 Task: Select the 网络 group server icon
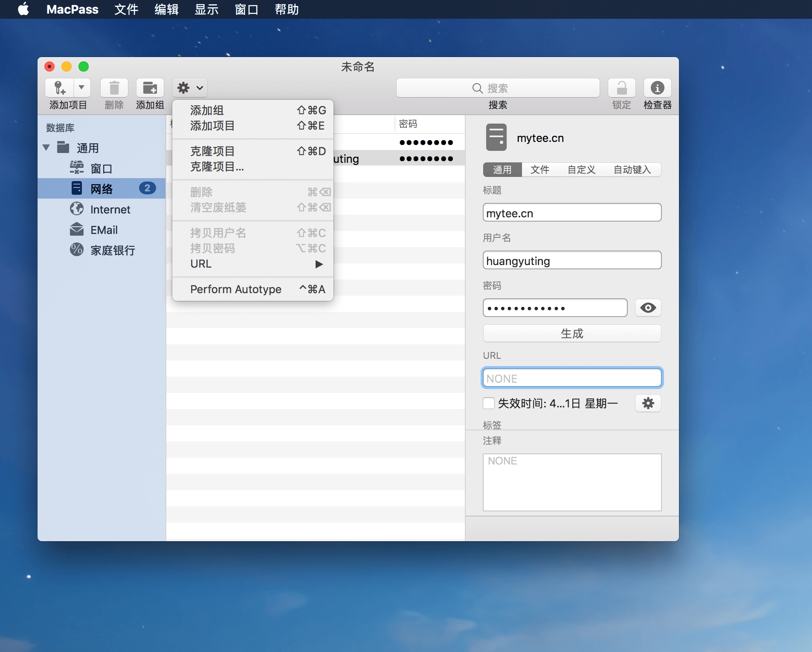(x=77, y=188)
